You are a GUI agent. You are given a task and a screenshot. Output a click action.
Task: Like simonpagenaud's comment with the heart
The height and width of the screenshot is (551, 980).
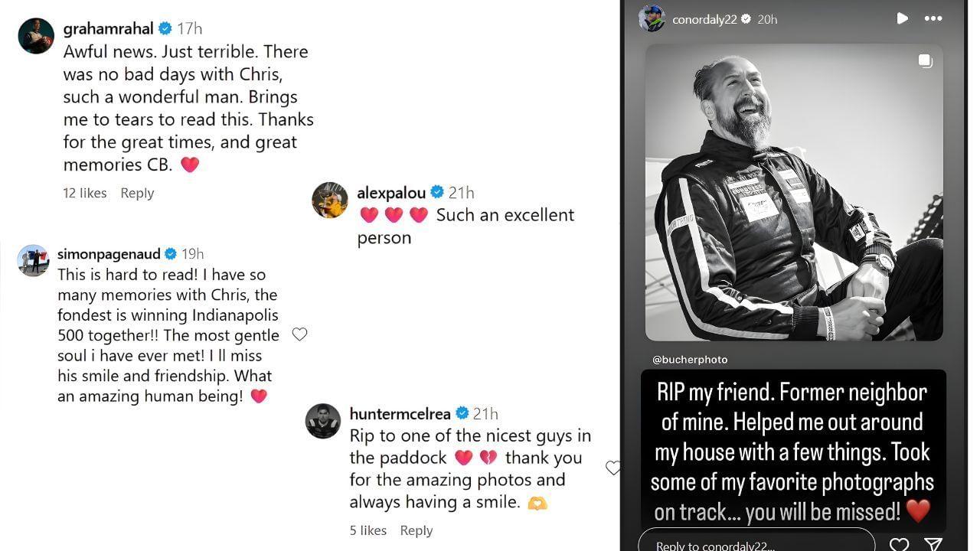pyautogui.click(x=299, y=334)
